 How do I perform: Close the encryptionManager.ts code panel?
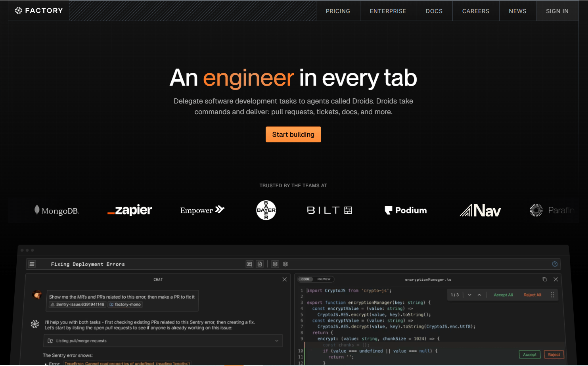coord(556,280)
